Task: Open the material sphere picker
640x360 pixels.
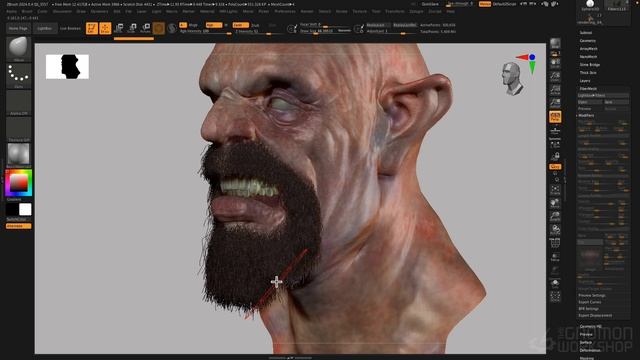Action: [18, 154]
